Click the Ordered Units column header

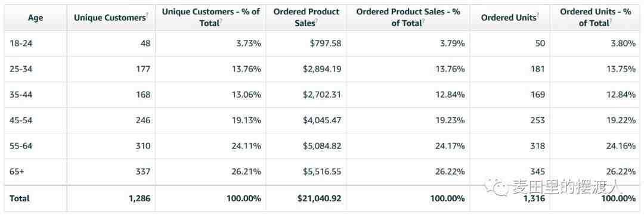pos(509,18)
